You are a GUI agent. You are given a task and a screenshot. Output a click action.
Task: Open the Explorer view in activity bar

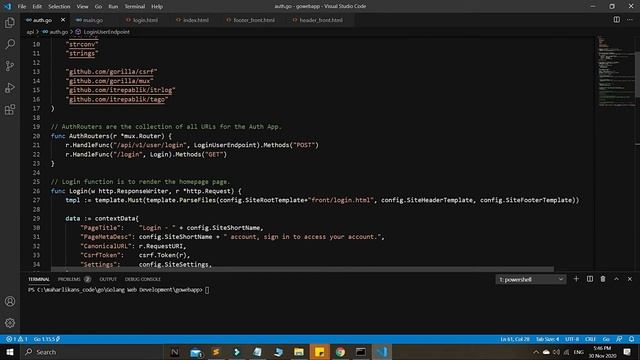(10, 22)
